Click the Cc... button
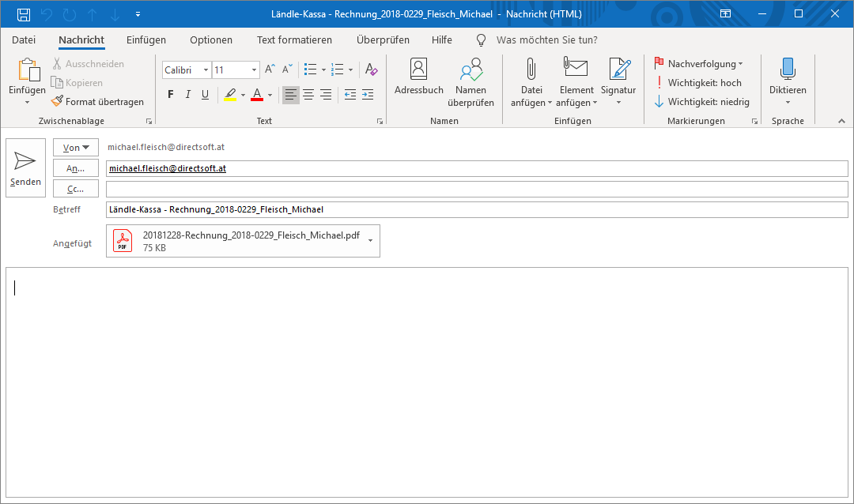The height and width of the screenshot is (504, 854). tap(76, 189)
